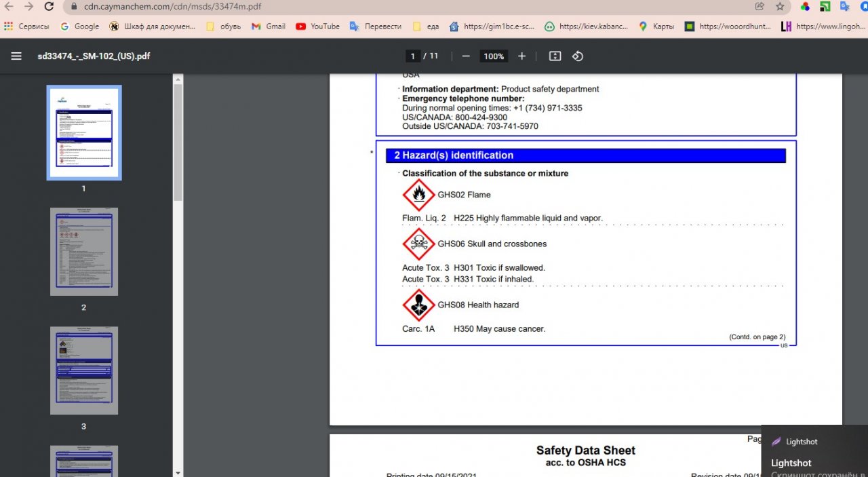
Task: Click the fit to page icon
Action: click(555, 56)
